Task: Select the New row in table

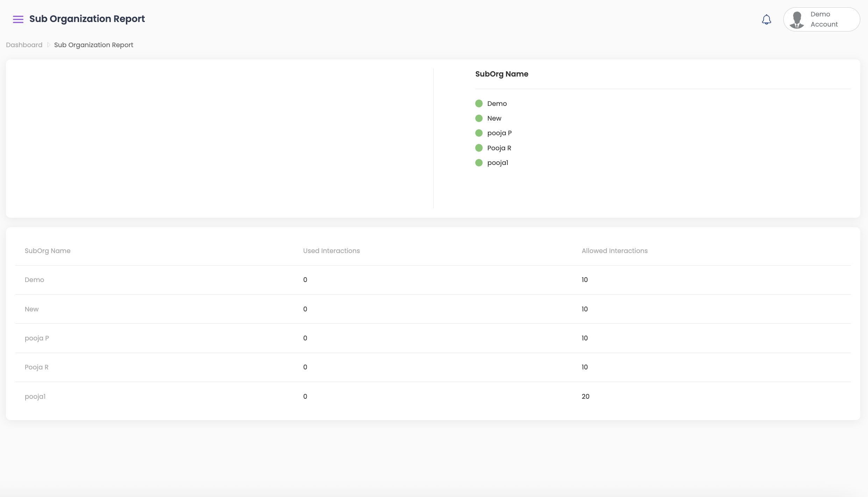Action: pos(31,309)
